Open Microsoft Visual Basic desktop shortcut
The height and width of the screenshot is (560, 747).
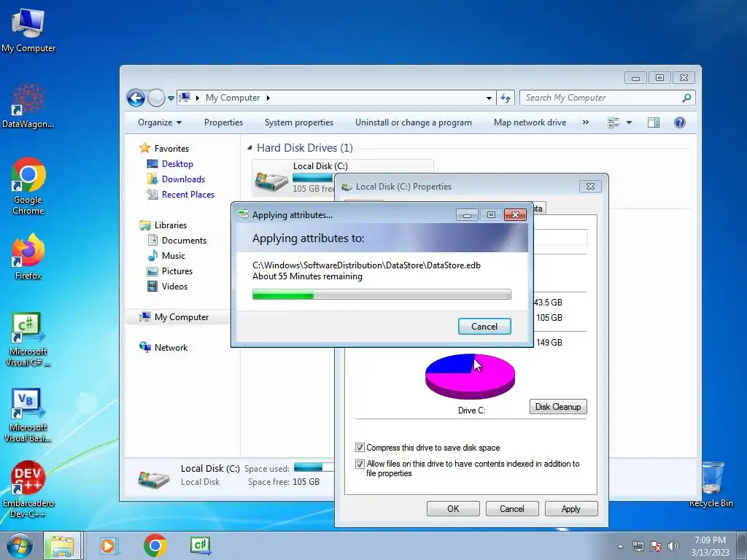pos(28,415)
